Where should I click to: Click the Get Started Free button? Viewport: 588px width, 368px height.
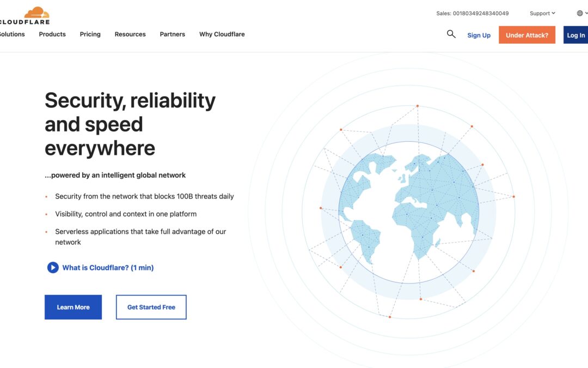pyautogui.click(x=151, y=307)
